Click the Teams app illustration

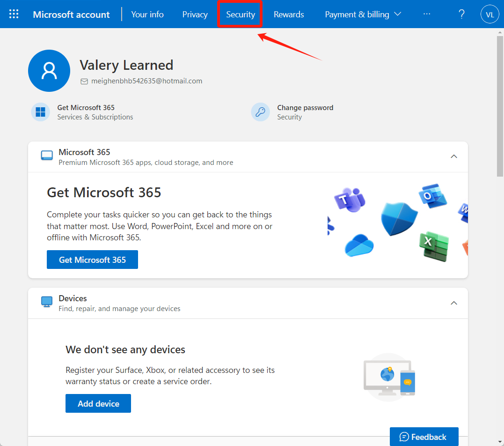tap(350, 200)
